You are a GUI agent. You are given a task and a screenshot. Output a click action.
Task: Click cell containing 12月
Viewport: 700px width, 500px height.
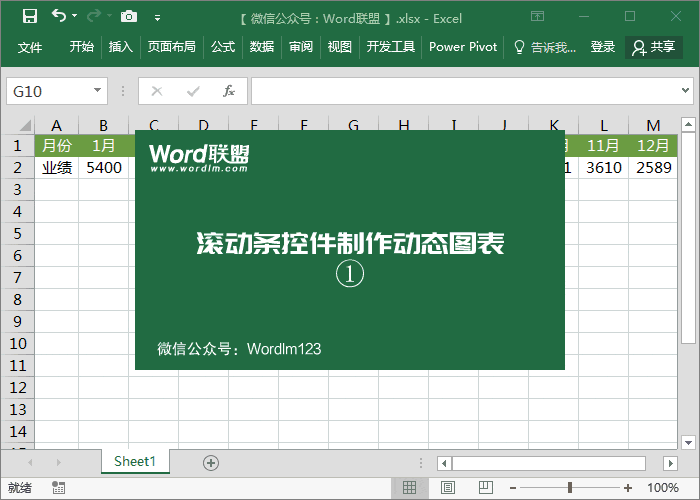pos(653,146)
